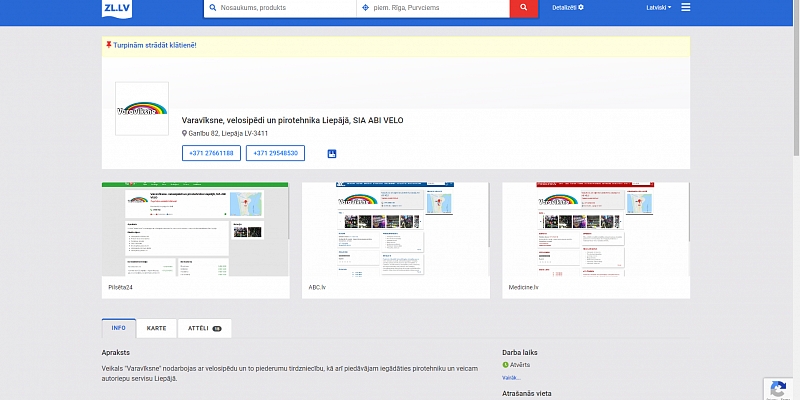Click the reCAPTCHA badge
Screen dimensions: 800x400
(780, 386)
